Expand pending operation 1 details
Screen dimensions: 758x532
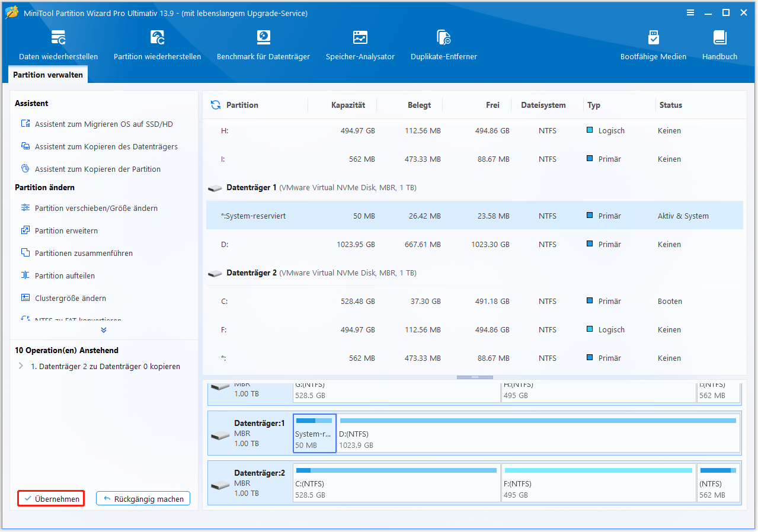(21, 366)
